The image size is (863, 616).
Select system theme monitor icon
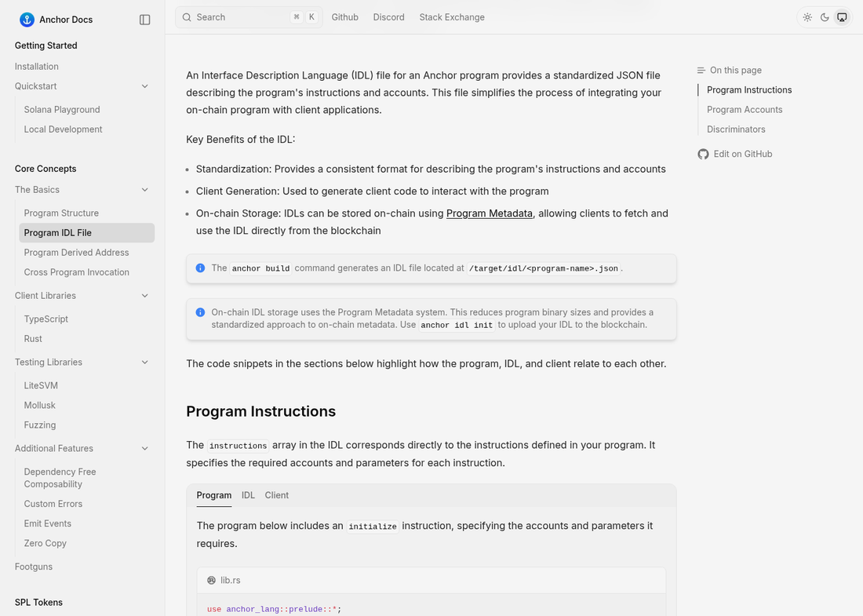(x=842, y=17)
